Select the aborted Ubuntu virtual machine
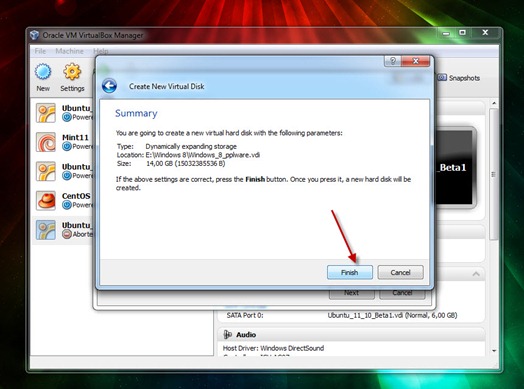 (x=63, y=230)
